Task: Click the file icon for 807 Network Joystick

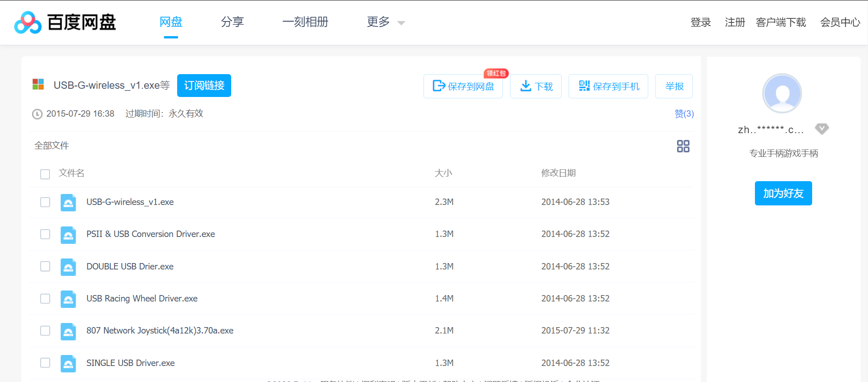Action: coord(68,331)
